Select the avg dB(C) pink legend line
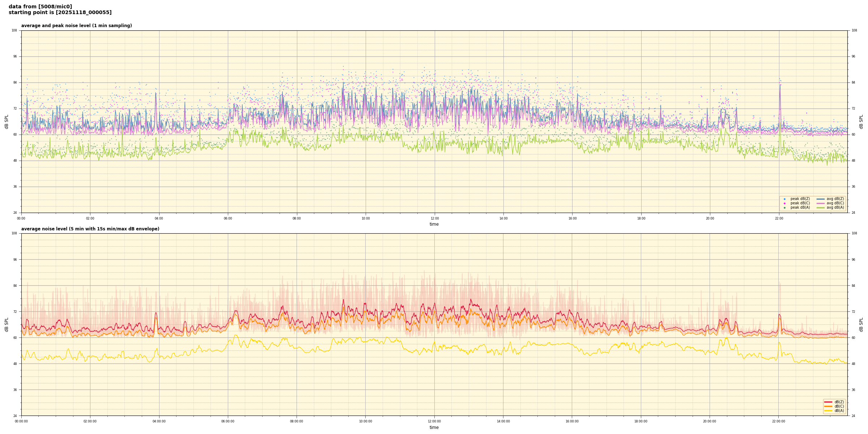This screenshot has width=868, height=434. (x=821, y=203)
